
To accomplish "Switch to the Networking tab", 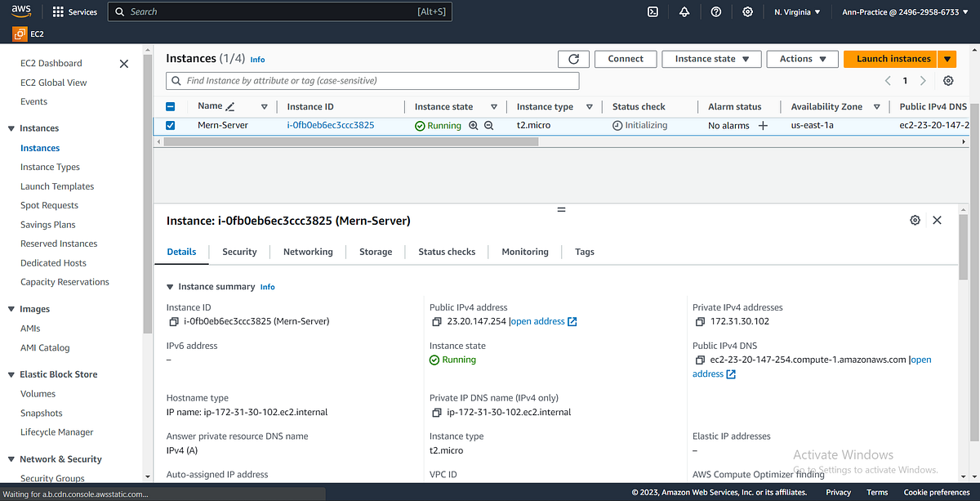I will pyautogui.click(x=308, y=252).
